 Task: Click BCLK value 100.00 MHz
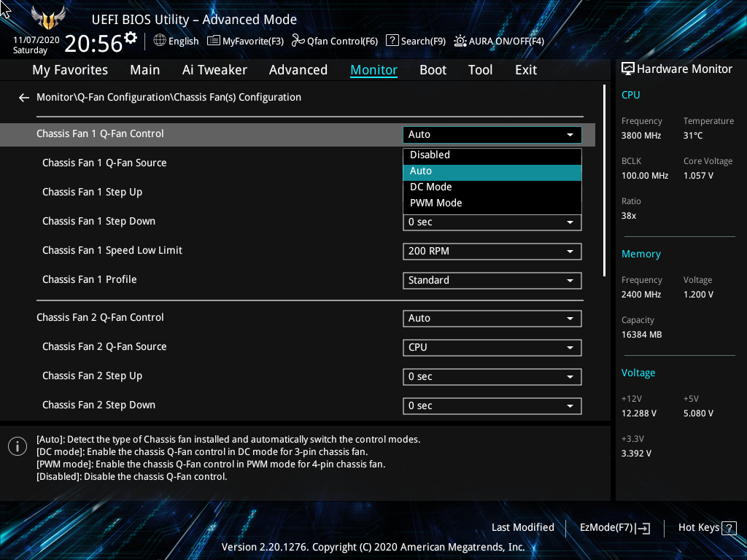(x=645, y=176)
